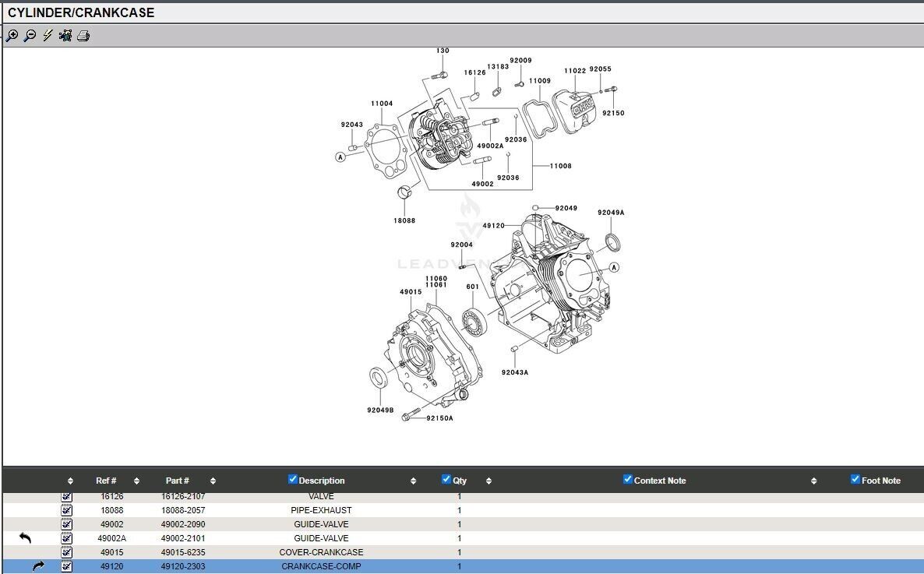The image size is (924, 574).
Task: Click the zoom in magnifier icon
Action: [12, 36]
